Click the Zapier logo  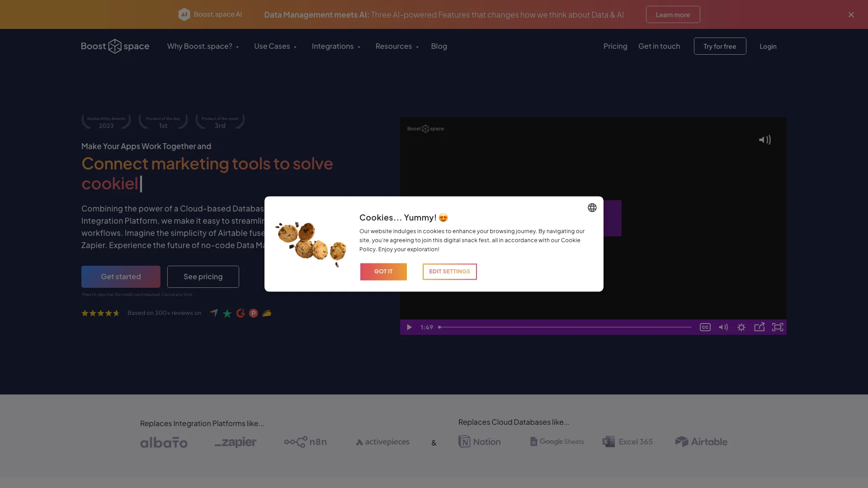pos(236,442)
